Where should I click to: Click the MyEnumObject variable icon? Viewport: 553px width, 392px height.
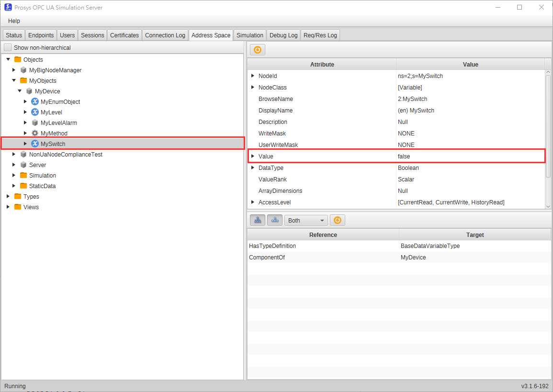click(x=35, y=101)
